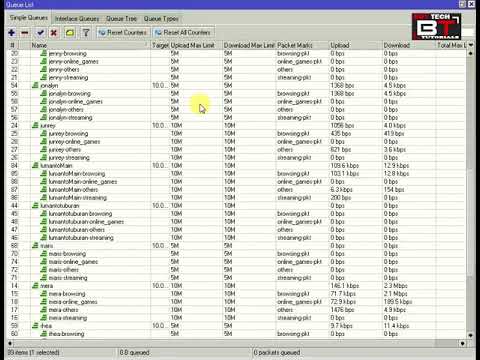
Task: Open the Queue Tree tab
Action: (x=121, y=19)
